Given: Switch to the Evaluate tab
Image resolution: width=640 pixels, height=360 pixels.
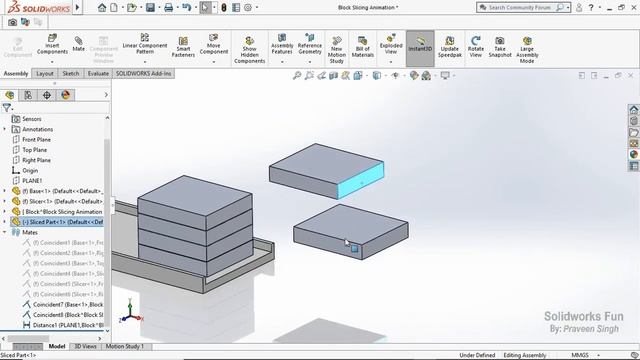Looking at the screenshot, I should click(x=98, y=73).
